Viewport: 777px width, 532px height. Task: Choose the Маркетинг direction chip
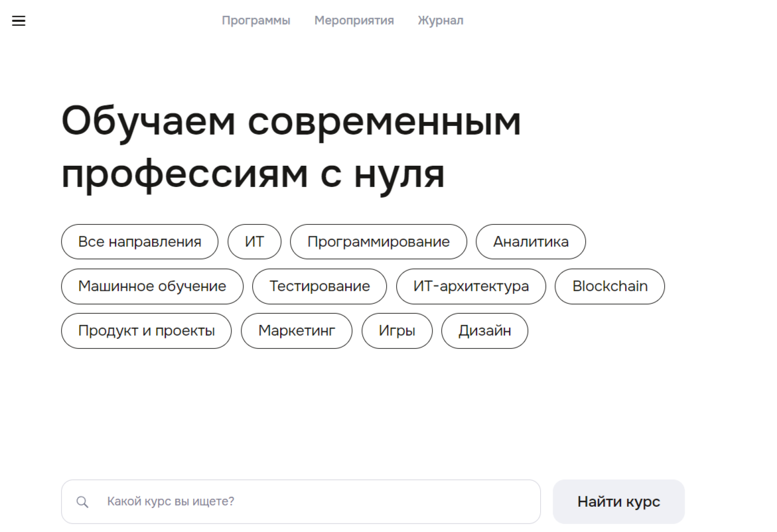[296, 331]
